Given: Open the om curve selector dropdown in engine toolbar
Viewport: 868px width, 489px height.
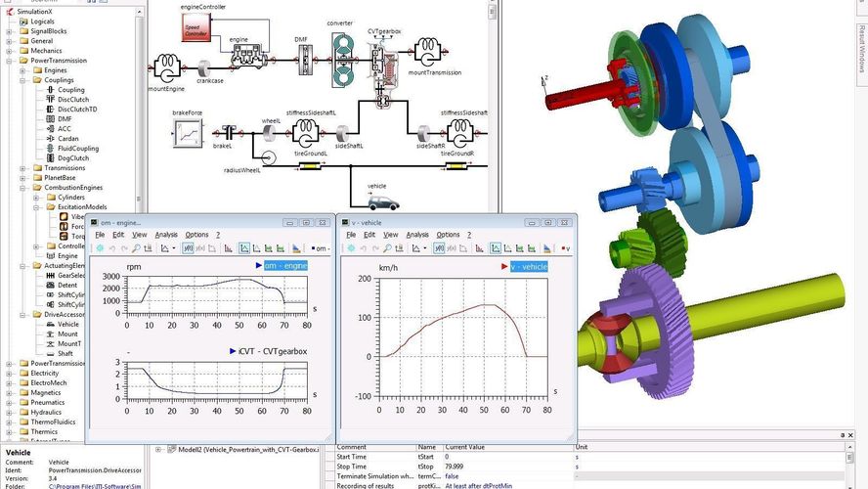Looking at the screenshot, I should (x=321, y=248).
